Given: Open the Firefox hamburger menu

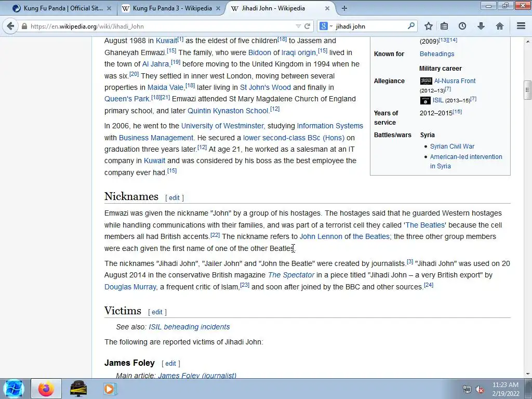Looking at the screenshot, I should (521, 26).
